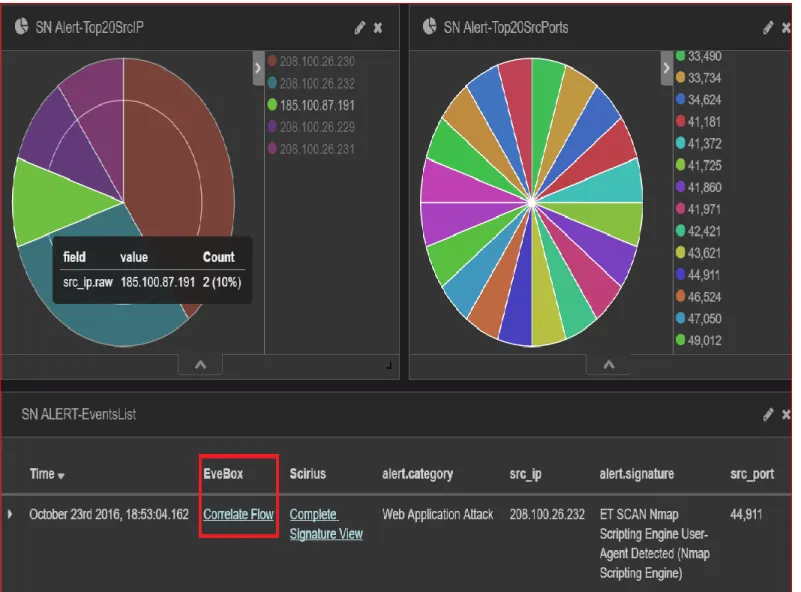Click the Web Application Attack category cell

[x=437, y=514]
